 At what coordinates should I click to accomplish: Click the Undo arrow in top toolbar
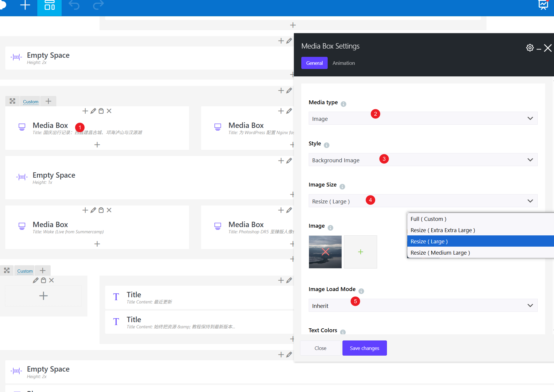point(74,5)
